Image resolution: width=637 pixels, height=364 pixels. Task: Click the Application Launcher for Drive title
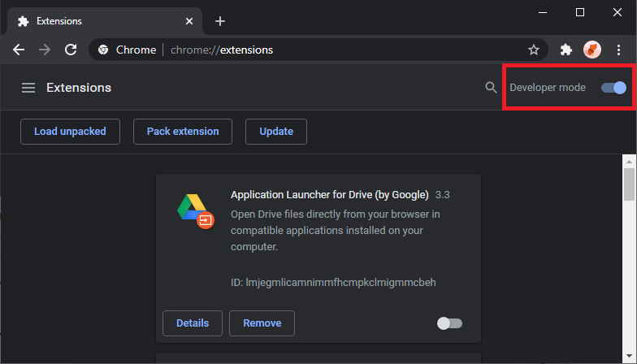tap(330, 195)
